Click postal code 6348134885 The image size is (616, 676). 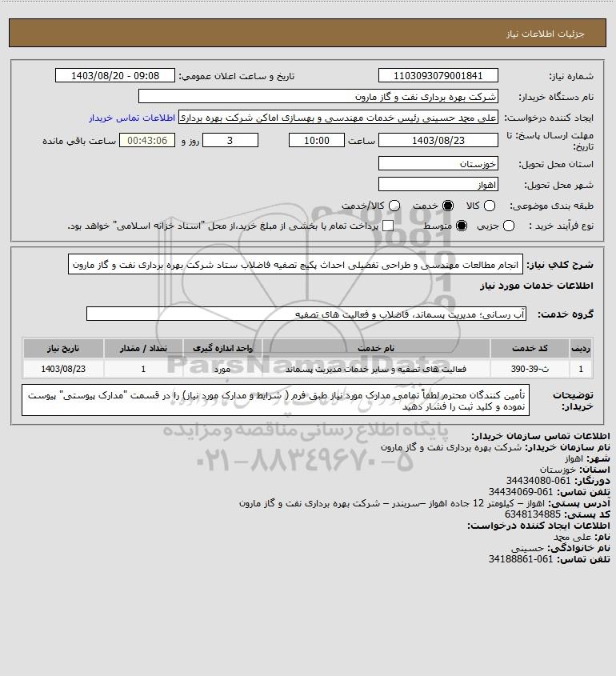coord(533,514)
